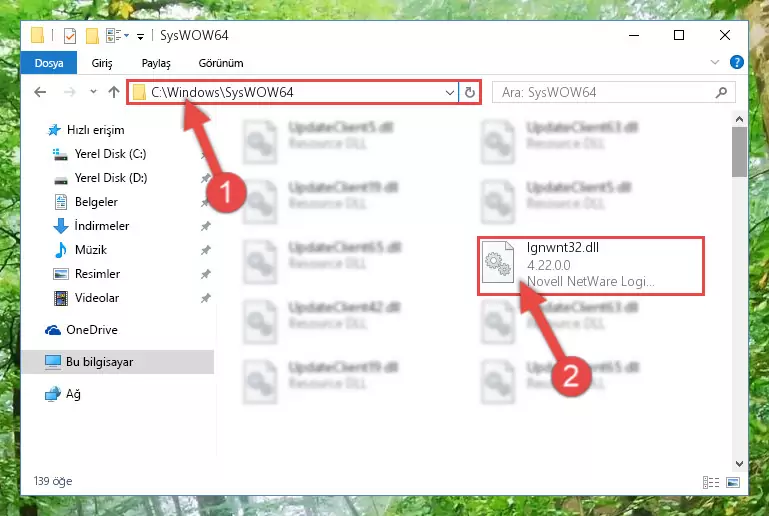
Task: Click the New folder quick access icon
Action: [92, 36]
